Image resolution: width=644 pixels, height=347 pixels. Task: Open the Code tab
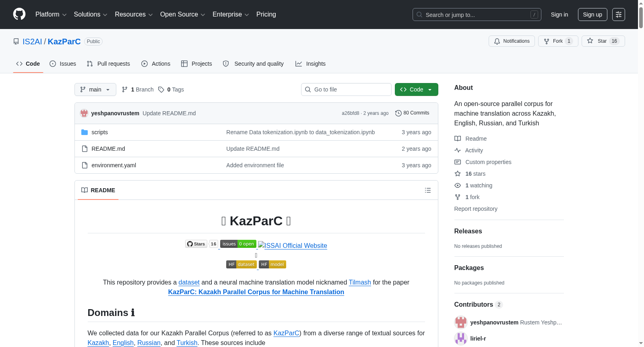coord(28,64)
